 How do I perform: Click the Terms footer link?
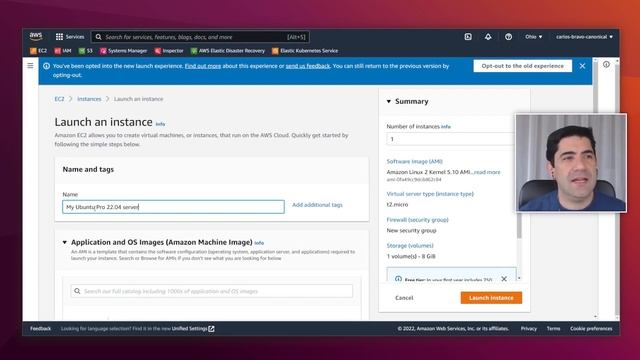553,329
